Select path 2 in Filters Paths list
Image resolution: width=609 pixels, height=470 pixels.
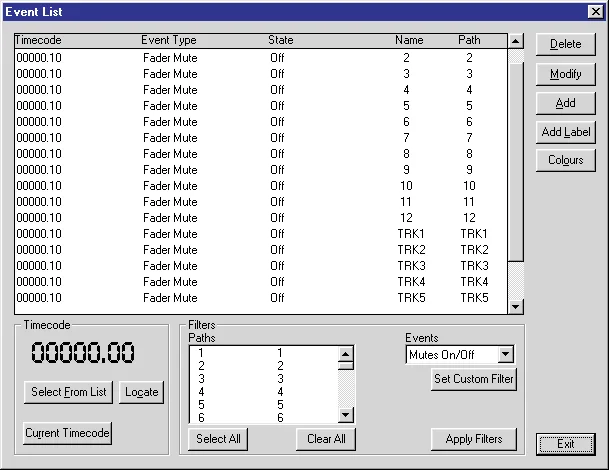[264, 366]
